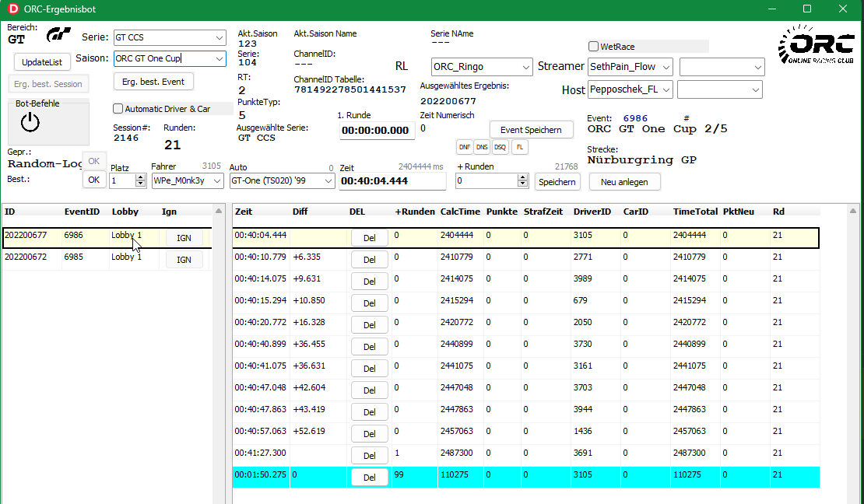The image size is (864, 504).
Task: Open the Auto dropdown GT-One (TS020) '99
Action: pyautogui.click(x=328, y=181)
